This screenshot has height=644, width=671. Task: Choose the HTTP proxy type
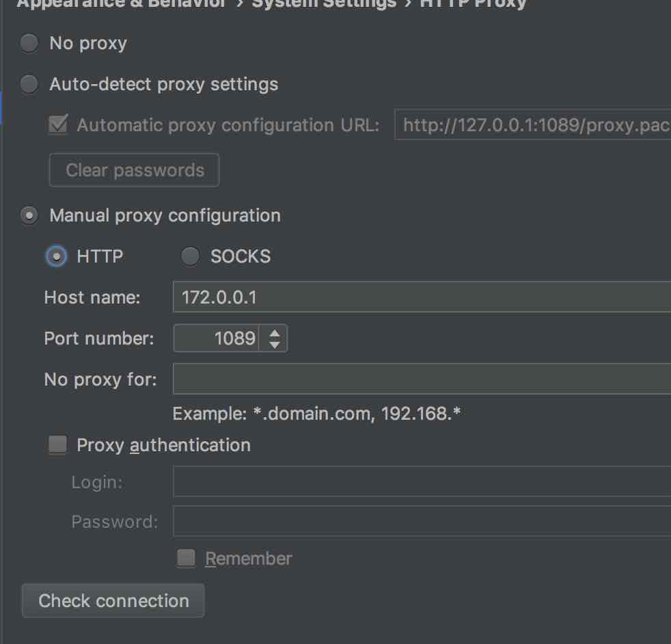(x=57, y=256)
